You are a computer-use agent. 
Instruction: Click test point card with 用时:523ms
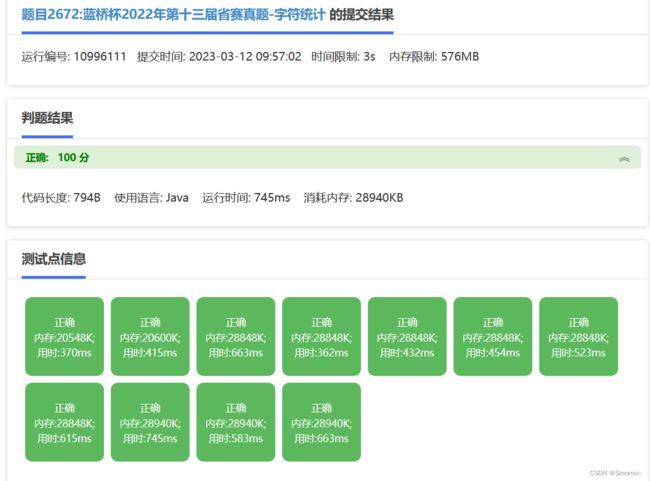coord(578,336)
